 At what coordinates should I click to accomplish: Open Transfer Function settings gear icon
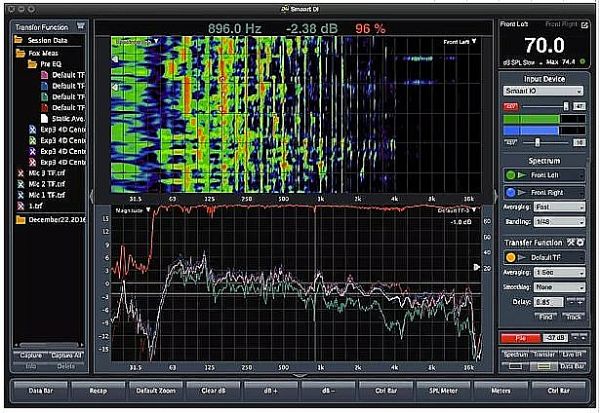(580, 242)
